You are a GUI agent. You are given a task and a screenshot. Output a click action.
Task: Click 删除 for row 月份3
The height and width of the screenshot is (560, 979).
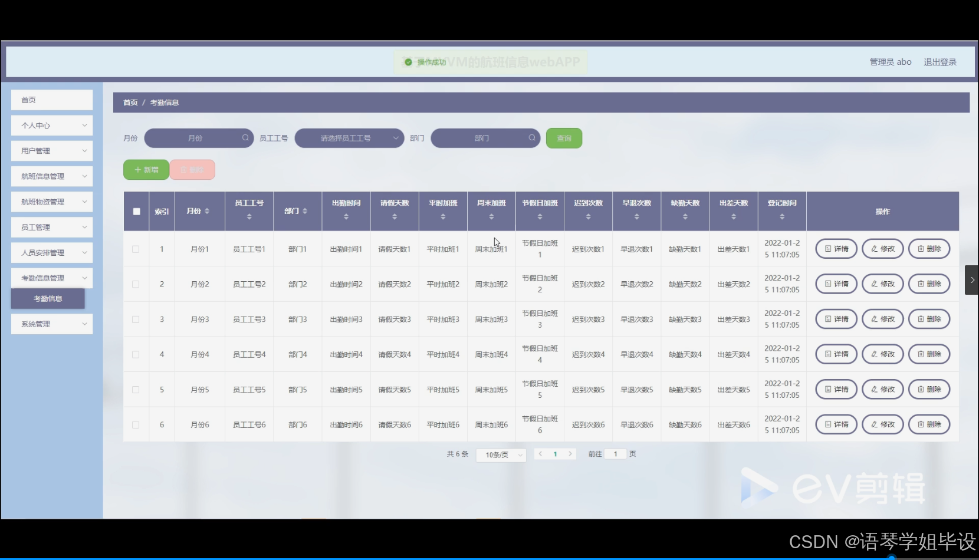point(929,319)
